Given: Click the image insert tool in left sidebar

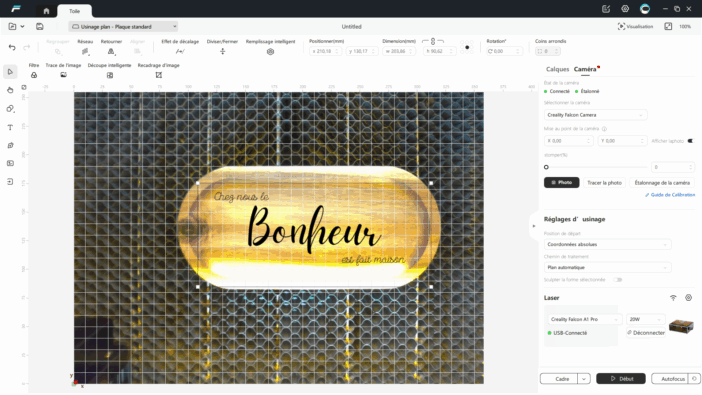Looking at the screenshot, I should 10,163.
